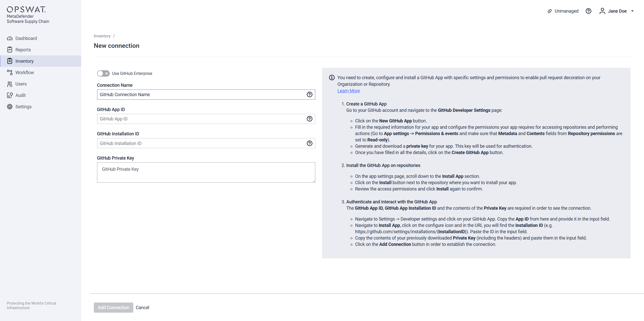The height and width of the screenshot is (321, 644).
Task: Select the Inventory menu item
Action: [x=40, y=61]
